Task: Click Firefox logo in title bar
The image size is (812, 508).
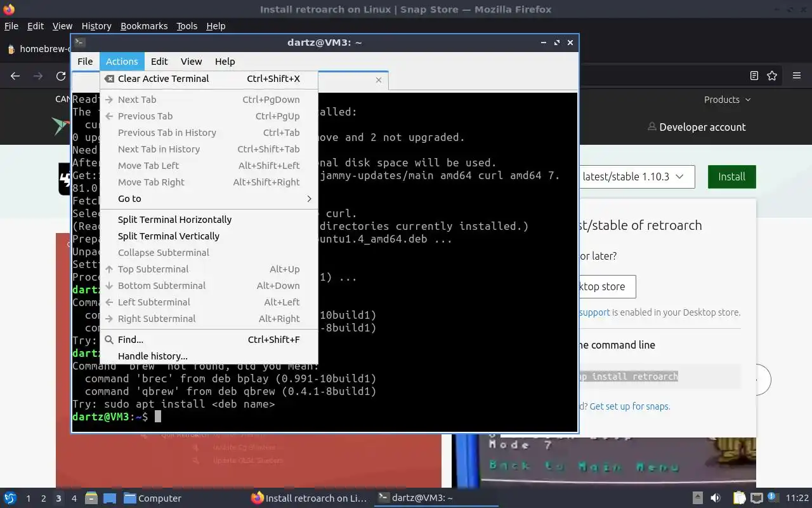Action: 8,9
